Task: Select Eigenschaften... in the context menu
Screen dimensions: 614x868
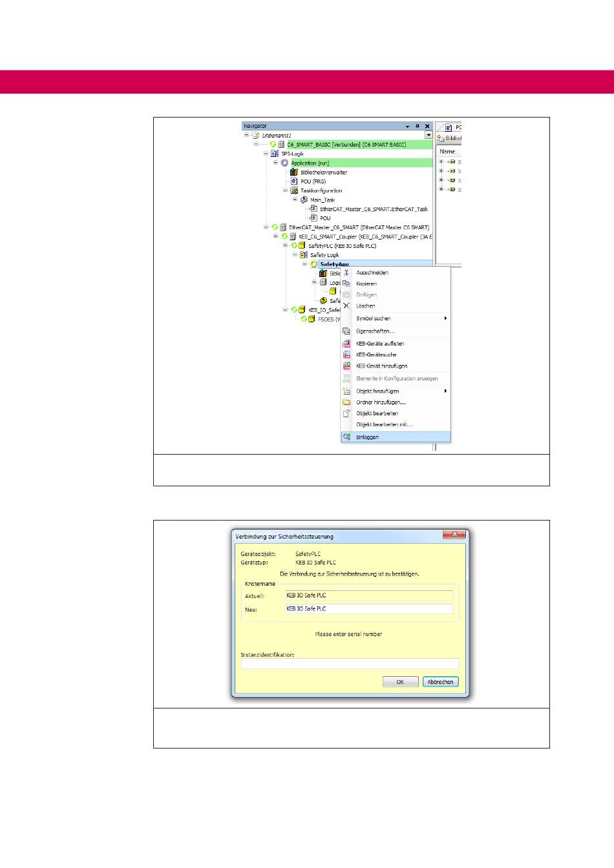Action: 396,331
